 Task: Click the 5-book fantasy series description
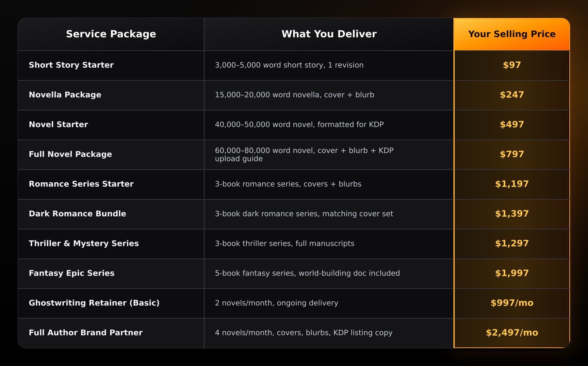coord(307,273)
